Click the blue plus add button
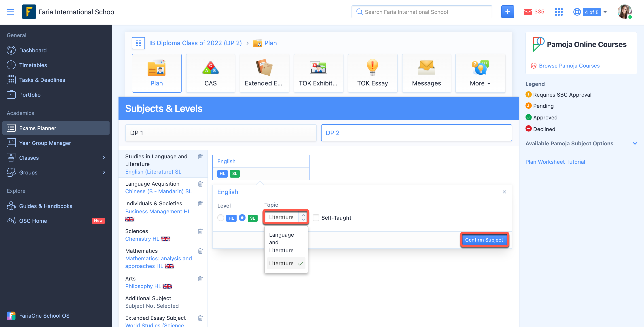 [508, 12]
